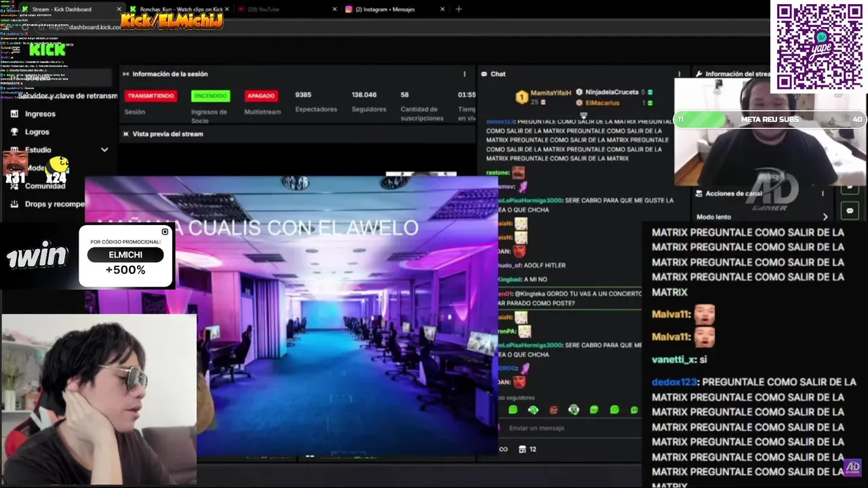The height and width of the screenshot is (488, 868).
Task: Click the Ingresos bar-chart icon
Action: pyautogui.click(x=14, y=114)
